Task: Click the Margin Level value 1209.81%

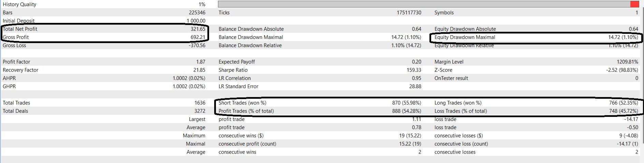Action: tap(625, 62)
